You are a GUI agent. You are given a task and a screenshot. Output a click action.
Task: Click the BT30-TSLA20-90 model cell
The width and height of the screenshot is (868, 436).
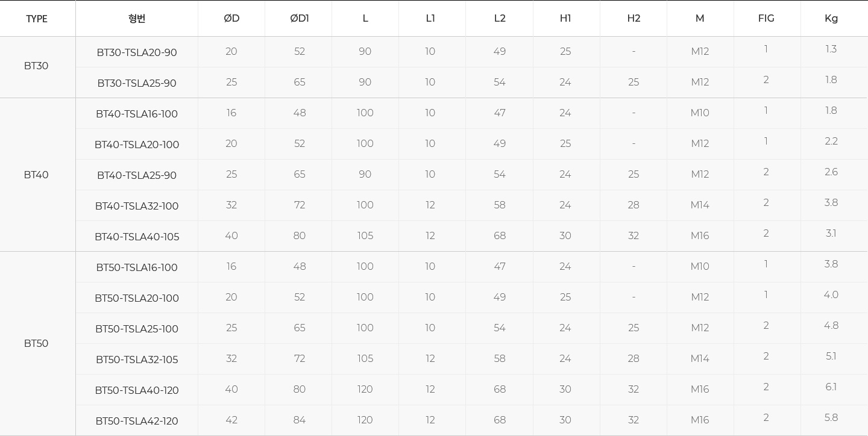[137, 52]
